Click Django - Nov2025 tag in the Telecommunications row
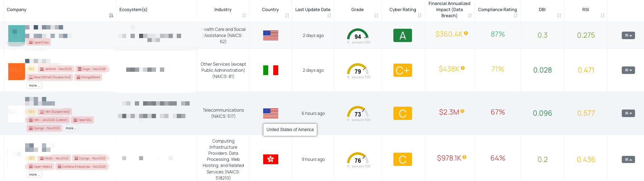Image resolution: width=644 pixels, height=181 pixels. click(x=44, y=128)
